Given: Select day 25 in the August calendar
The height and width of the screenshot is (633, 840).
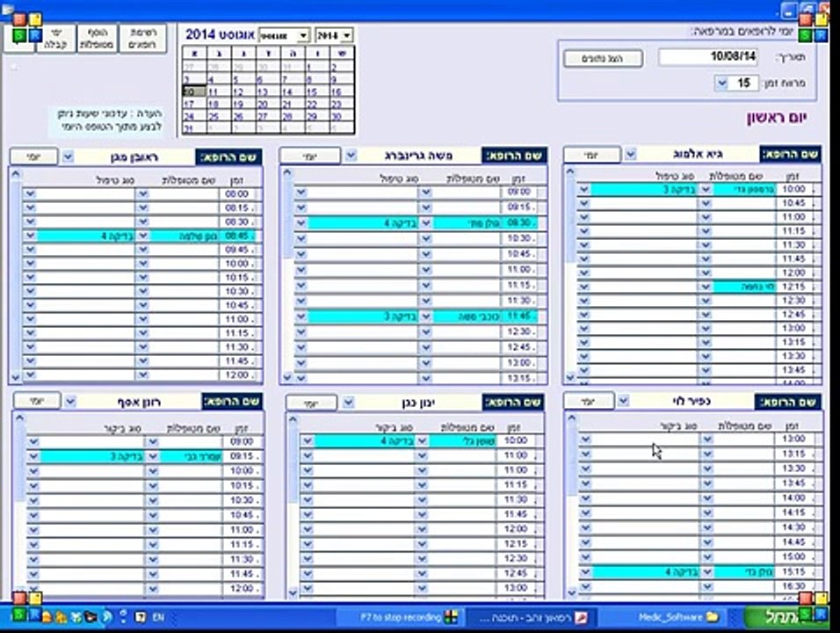Looking at the screenshot, I should [219, 116].
